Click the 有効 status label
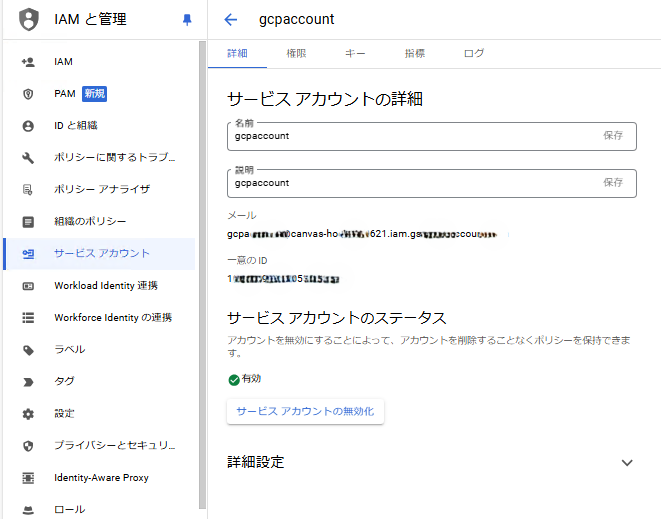The height and width of the screenshot is (519, 661). [x=251, y=379]
